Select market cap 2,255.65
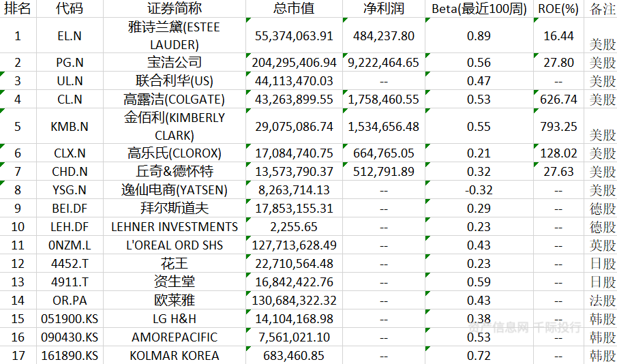Screen dimensions: 617x364 coord(294,227)
